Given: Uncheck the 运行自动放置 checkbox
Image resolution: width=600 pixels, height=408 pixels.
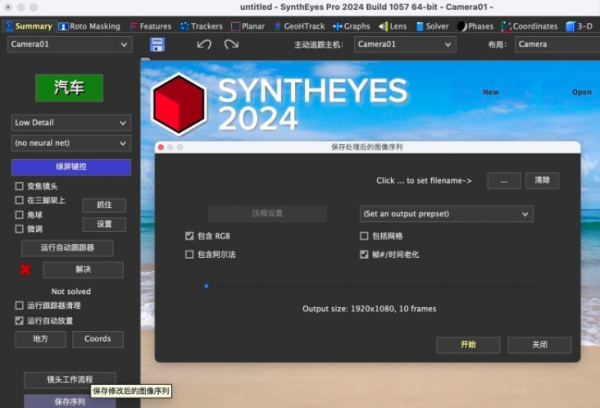Looking at the screenshot, I should click(19, 320).
